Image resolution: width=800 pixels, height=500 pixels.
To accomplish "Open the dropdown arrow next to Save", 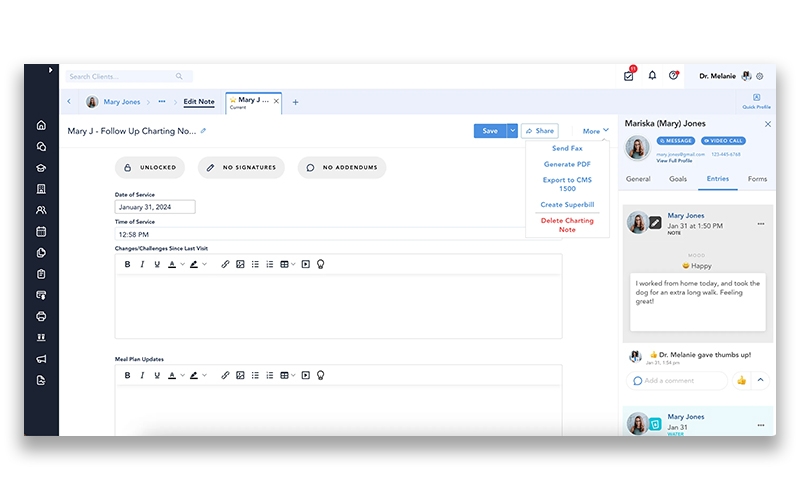I will 512,131.
